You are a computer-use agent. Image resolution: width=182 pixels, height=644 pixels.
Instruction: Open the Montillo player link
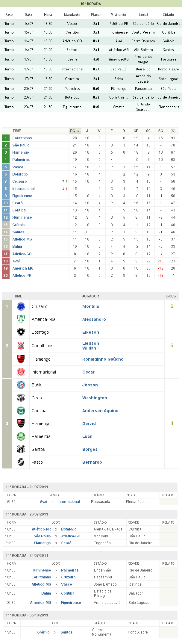[91, 306]
